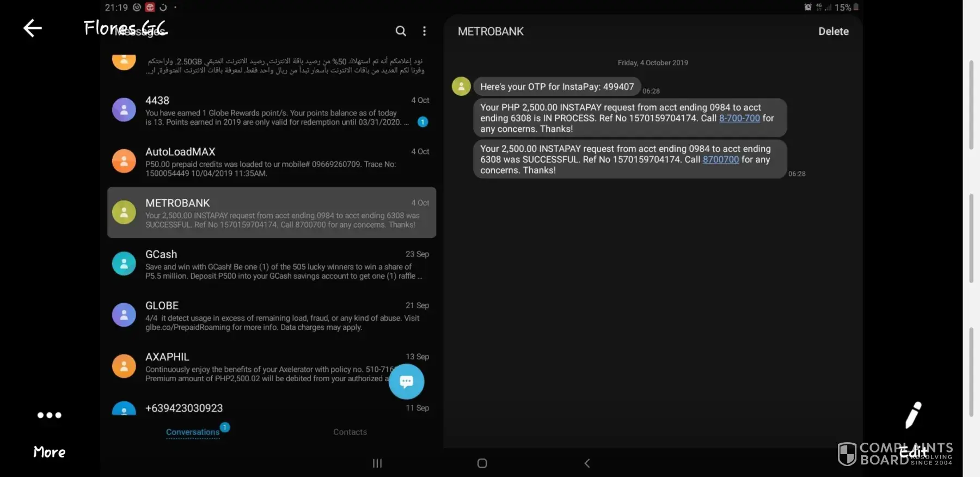The height and width of the screenshot is (477, 980).
Task: Tap the AXAPHIL contact avatar
Action: (124, 366)
